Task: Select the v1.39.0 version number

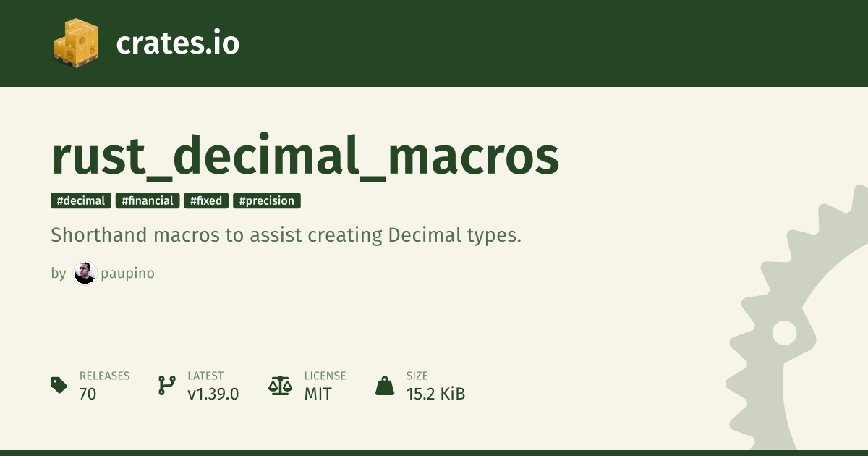Action: (x=213, y=394)
